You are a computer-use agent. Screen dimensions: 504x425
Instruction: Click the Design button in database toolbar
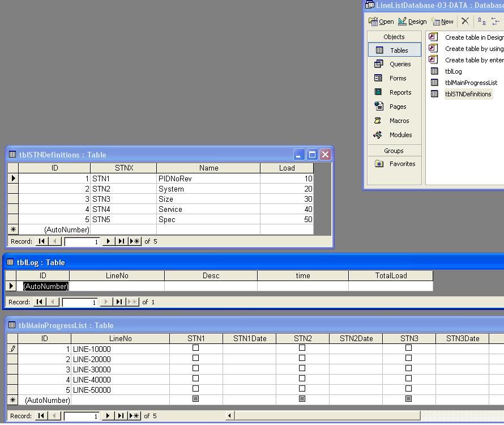click(412, 22)
